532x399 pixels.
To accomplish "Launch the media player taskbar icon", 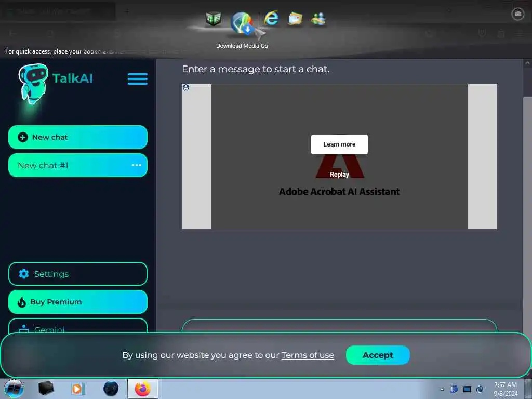I will pos(77,389).
